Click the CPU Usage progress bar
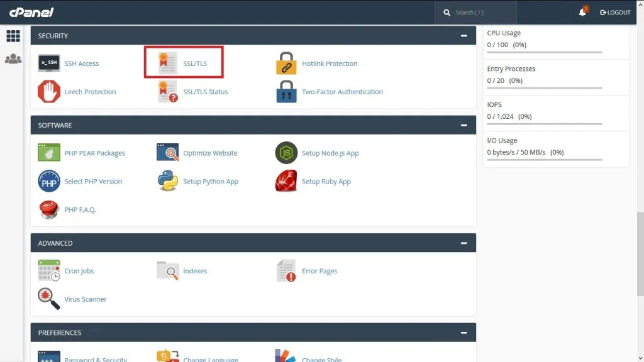This screenshot has height=362, width=644. pyautogui.click(x=544, y=52)
